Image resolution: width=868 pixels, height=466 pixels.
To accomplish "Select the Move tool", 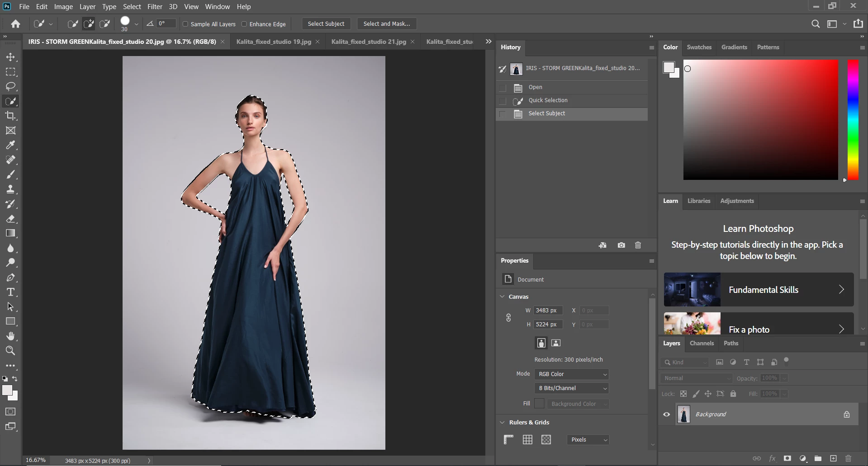I will point(10,57).
